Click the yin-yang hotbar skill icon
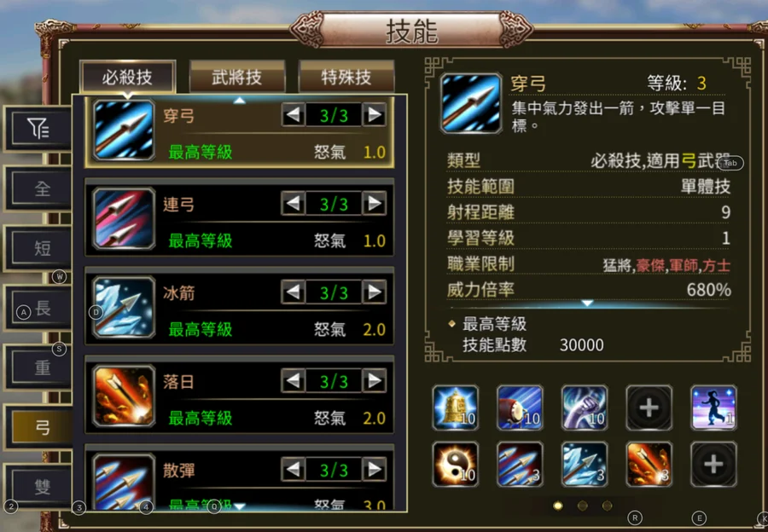The image size is (768, 532). [456, 464]
